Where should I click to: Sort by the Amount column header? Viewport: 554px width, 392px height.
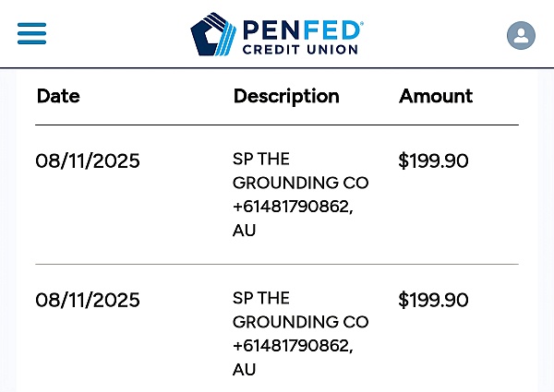click(436, 96)
